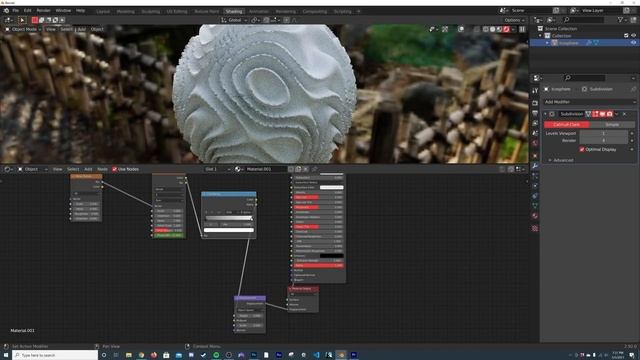
Task: Open viewport shading options dropdown arrow
Action: point(513,29)
